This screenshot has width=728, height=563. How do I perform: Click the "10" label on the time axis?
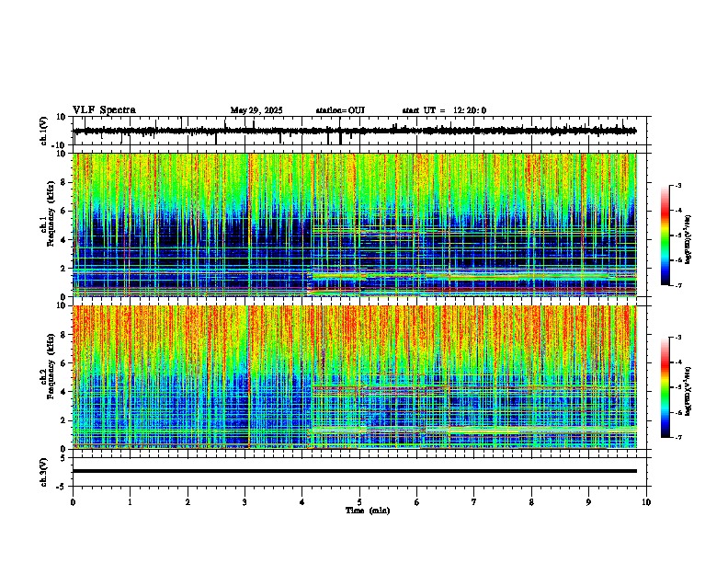pyautogui.click(x=646, y=502)
